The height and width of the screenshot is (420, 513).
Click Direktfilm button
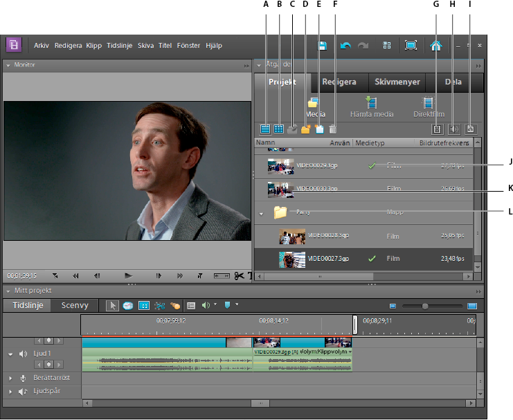coord(429,107)
